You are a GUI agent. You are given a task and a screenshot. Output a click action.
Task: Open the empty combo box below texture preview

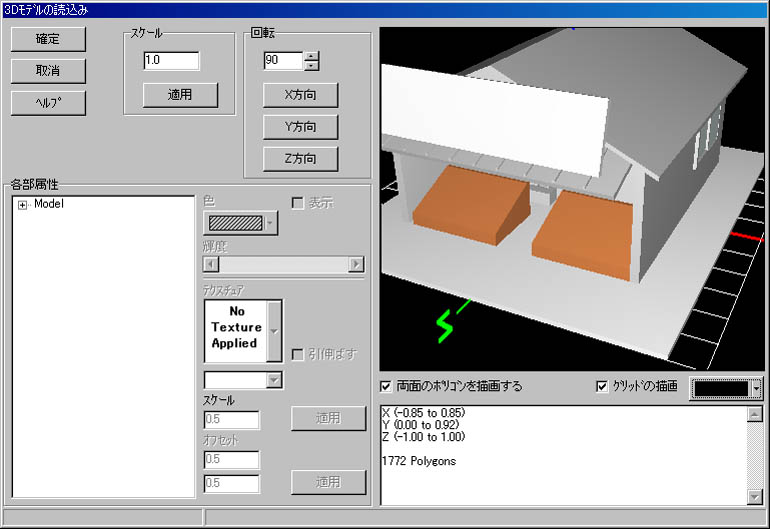tap(274, 380)
